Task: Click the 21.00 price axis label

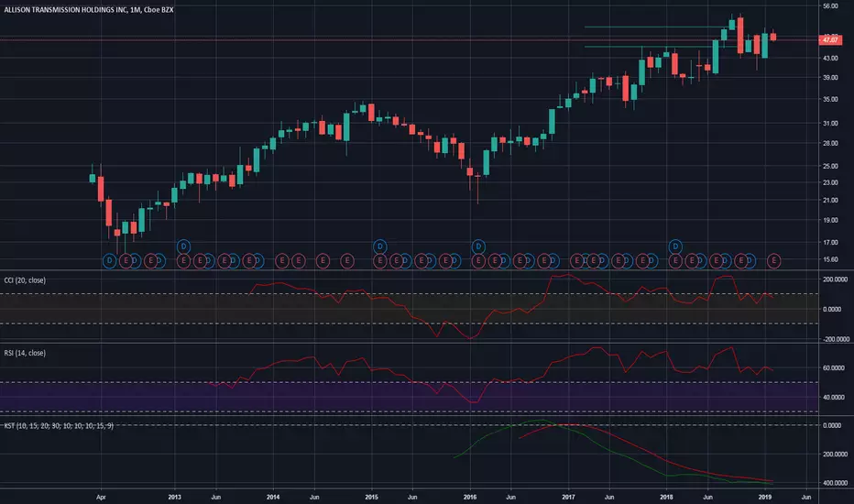Action: [830, 200]
